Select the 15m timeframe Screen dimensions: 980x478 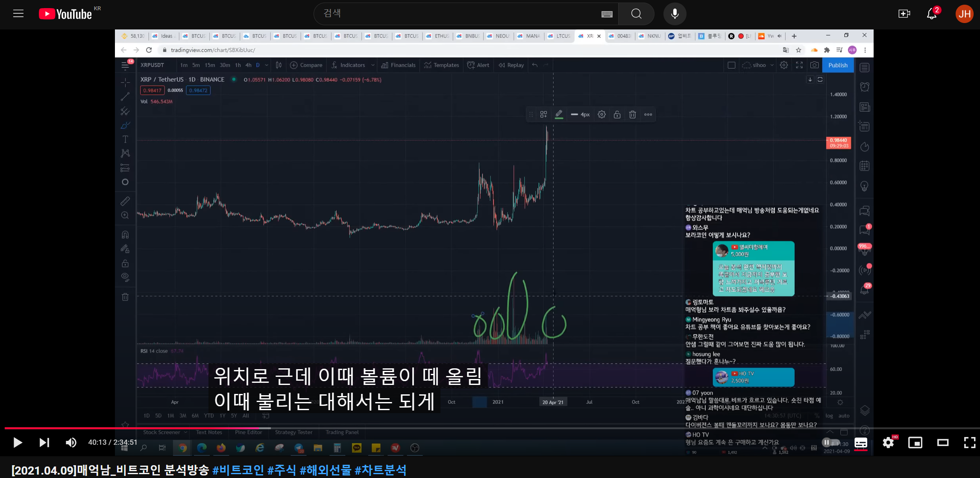(210, 65)
